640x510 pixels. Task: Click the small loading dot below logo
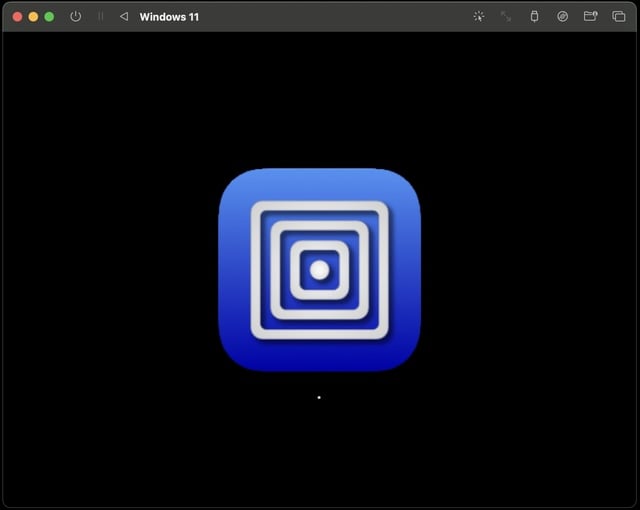pyautogui.click(x=319, y=397)
